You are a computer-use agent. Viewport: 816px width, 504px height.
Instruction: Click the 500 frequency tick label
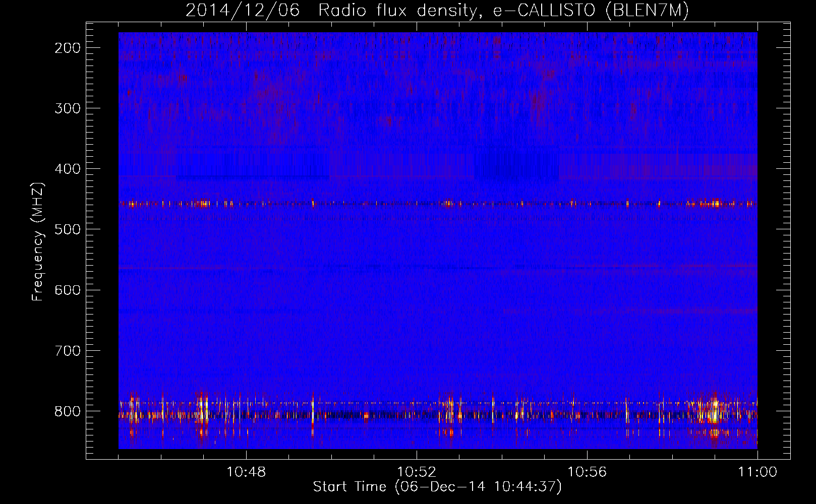[x=67, y=229]
